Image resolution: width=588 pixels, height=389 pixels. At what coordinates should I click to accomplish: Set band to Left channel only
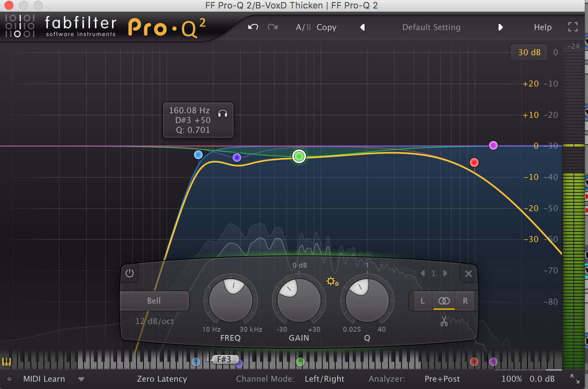[x=422, y=301]
